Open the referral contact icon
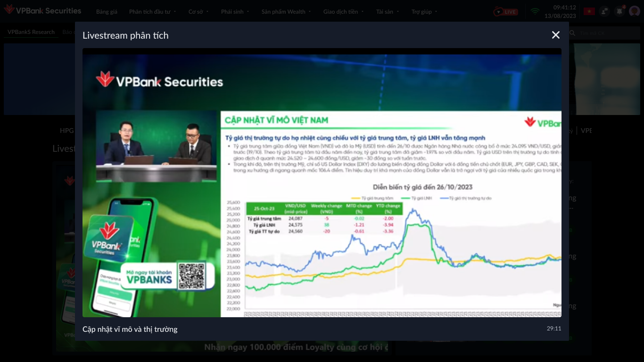Screen dimensions: 644x362 pos(604,10)
